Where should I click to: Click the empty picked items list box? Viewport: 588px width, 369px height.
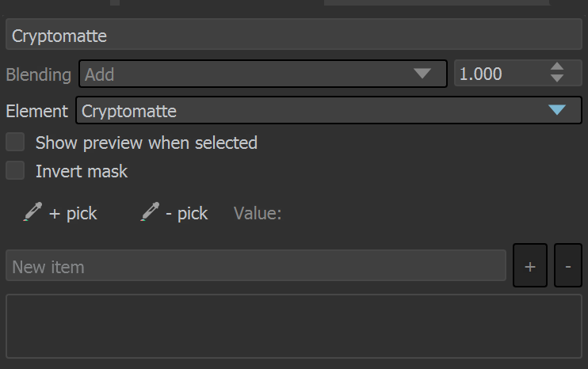pyautogui.click(x=294, y=326)
